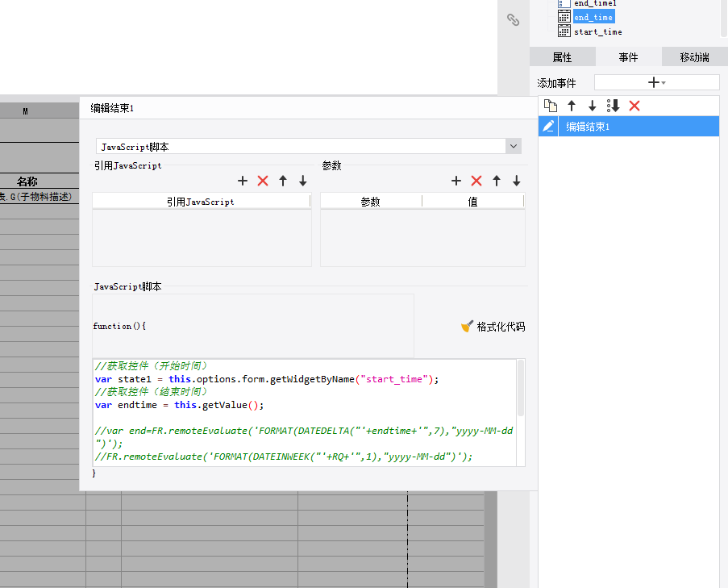728x588 pixels.
Task: Delete the event with the red X
Action: click(x=634, y=106)
